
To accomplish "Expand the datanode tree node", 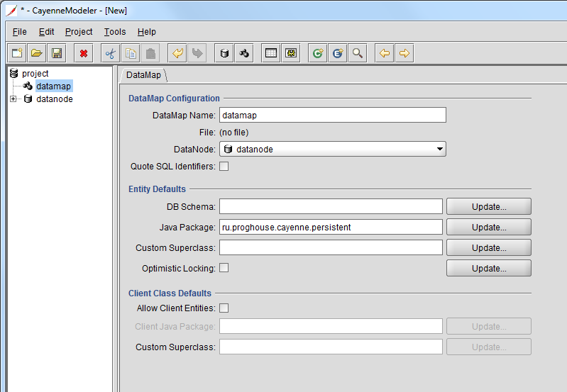I will pos(13,99).
